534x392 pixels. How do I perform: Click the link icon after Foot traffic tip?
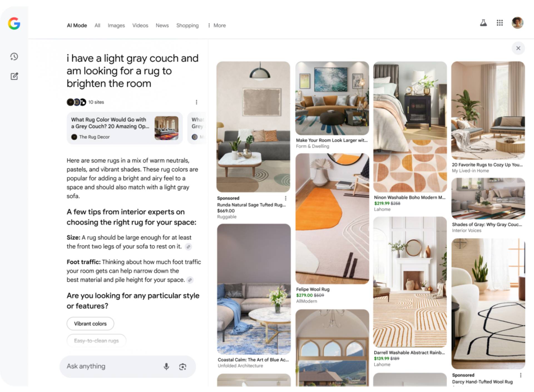(x=190, y=280)
